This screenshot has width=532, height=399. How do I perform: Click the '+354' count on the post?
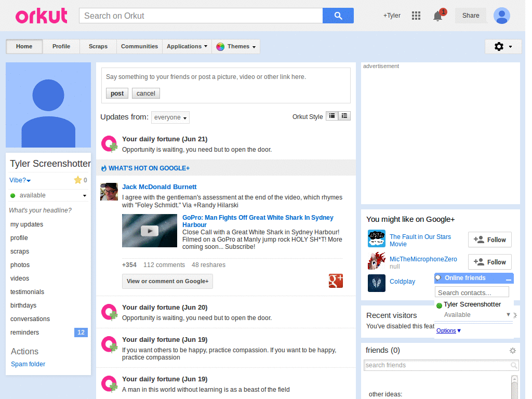129,265
